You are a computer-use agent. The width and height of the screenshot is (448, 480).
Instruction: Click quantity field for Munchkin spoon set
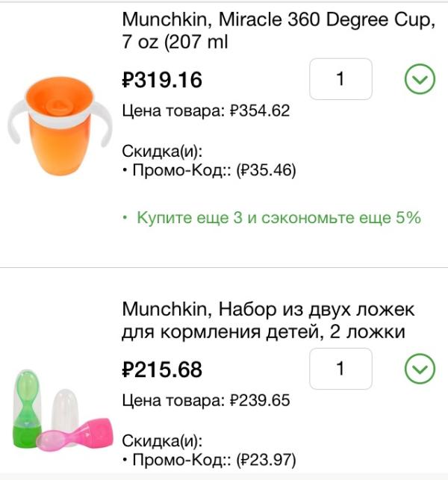click(340, 369)
